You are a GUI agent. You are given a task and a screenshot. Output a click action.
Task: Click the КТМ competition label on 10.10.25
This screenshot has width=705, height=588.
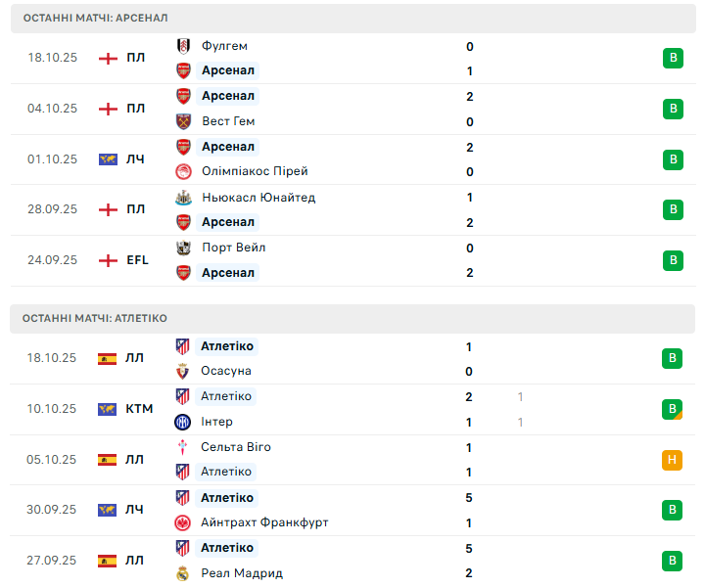click(139, 409)
